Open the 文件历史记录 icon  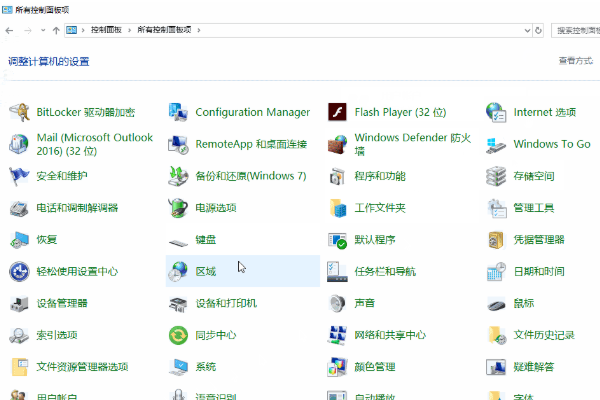tap(497, 335)
